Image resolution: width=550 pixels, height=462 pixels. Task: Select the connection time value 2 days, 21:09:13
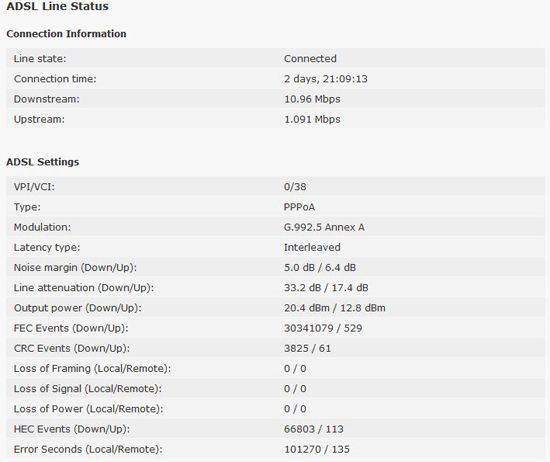(326, 79)
